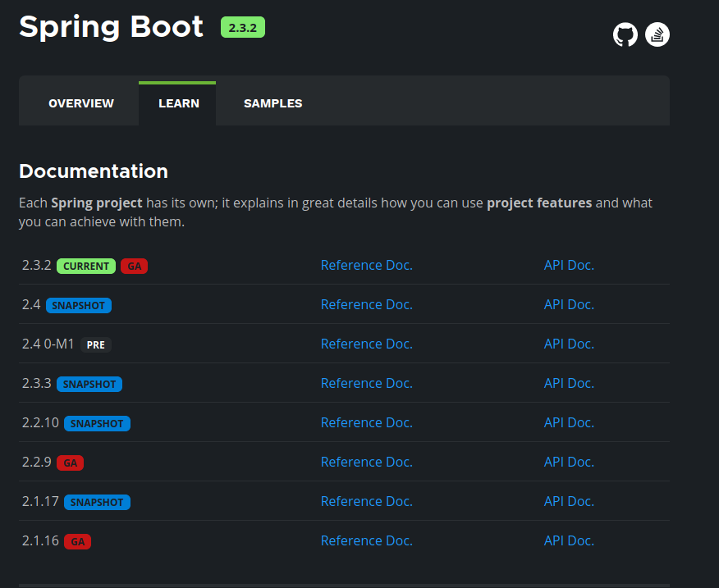Image resolution: width=719 pixels, height=588 pixels.
Task: Click the green 2.3.2 badge beside the title
Action: point(243,27)
